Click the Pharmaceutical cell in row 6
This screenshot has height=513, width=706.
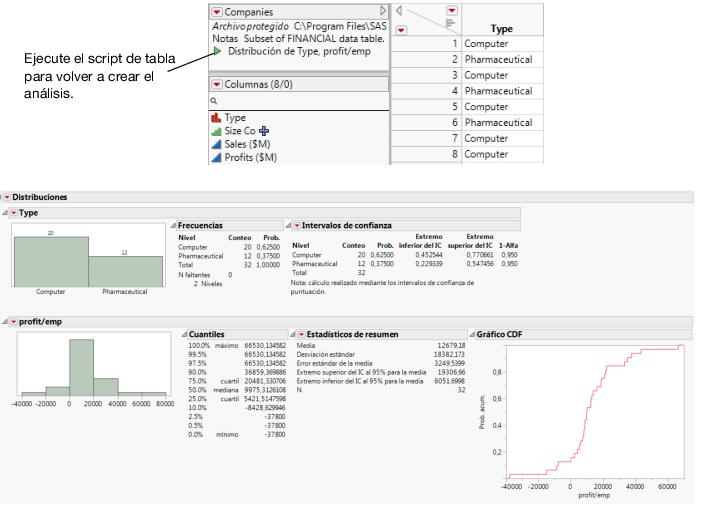498,123
